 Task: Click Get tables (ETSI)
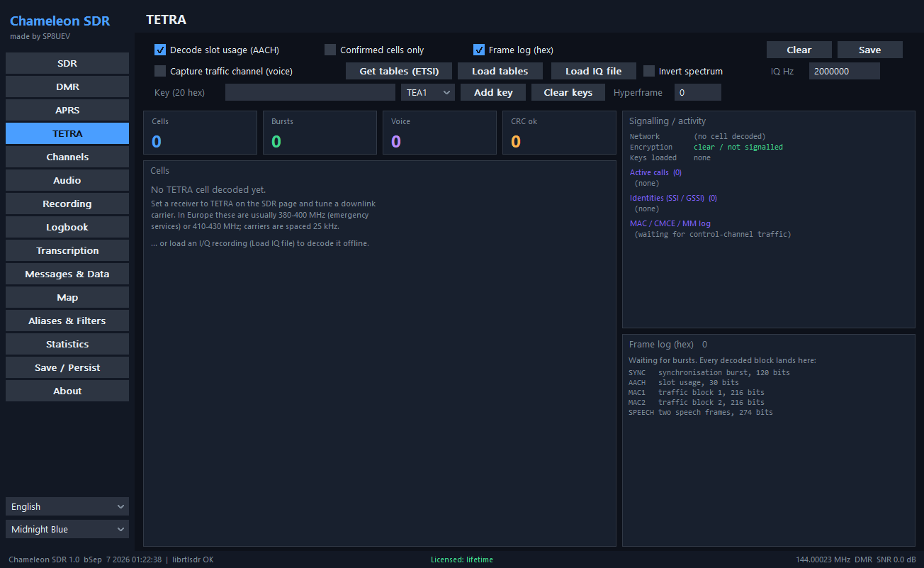point(399,71)
